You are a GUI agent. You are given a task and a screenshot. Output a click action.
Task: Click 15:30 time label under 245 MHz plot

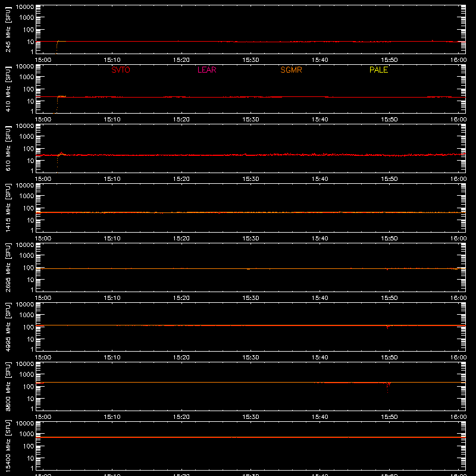point(250,60)
